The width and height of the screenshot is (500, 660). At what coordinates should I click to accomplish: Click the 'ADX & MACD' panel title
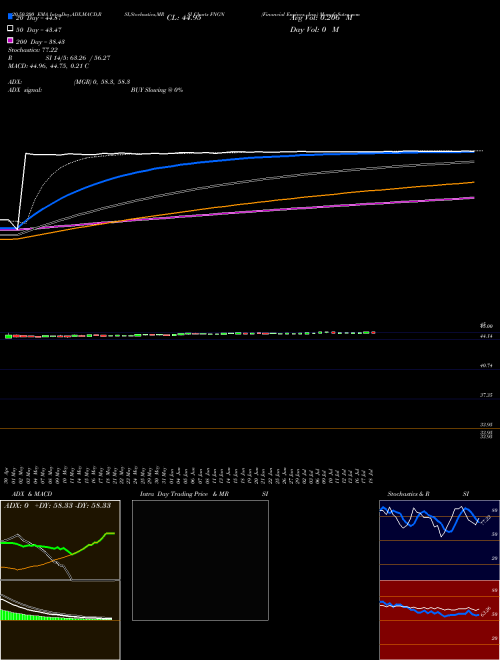(x=32, y=494)
